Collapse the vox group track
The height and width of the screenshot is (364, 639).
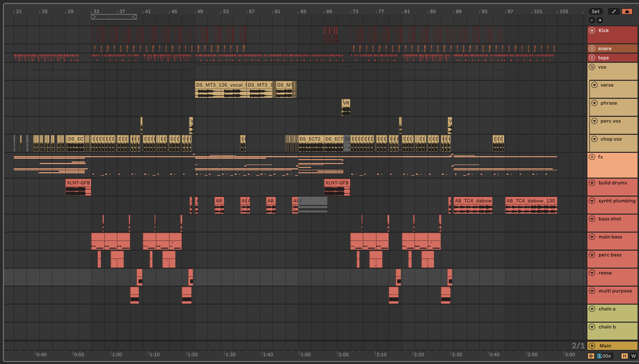click(592, 67)
